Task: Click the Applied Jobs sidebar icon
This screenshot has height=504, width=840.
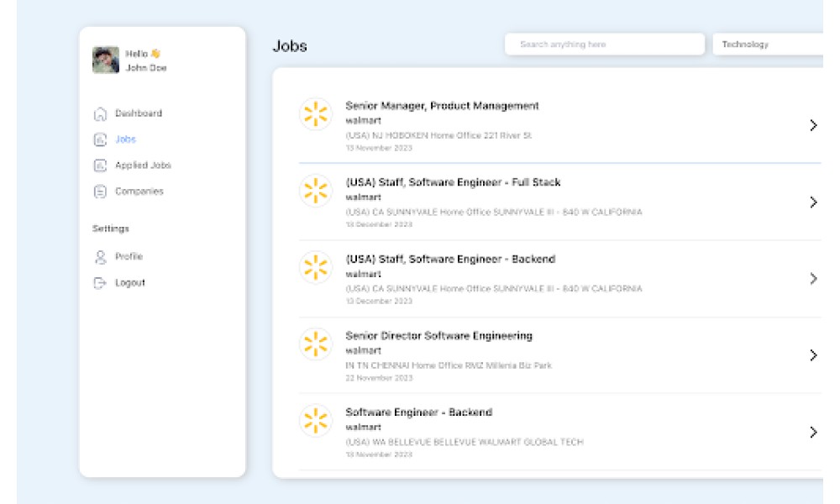Action: point(100,165)
